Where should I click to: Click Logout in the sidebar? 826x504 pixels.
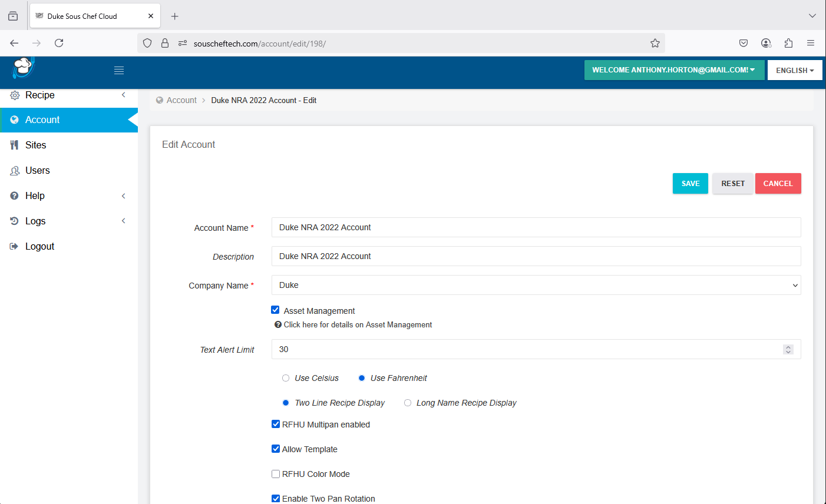pyautogui.click(x=69, y=246)
